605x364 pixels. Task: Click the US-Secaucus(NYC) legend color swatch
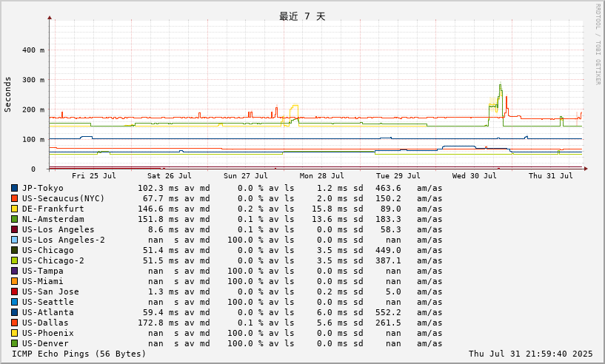(x=14, y=198)
